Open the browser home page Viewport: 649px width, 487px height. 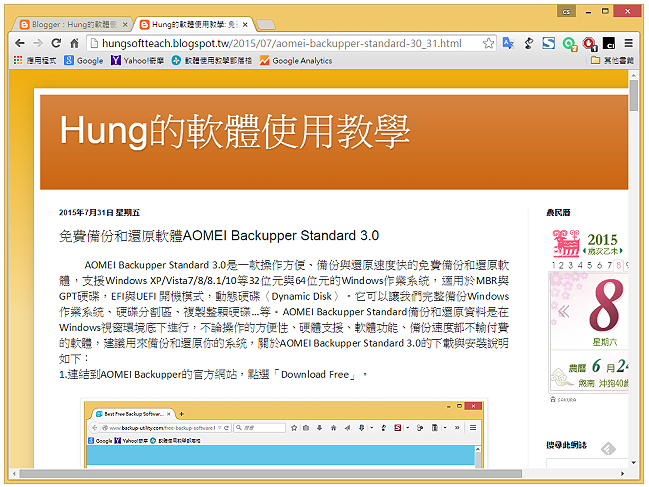75,43
